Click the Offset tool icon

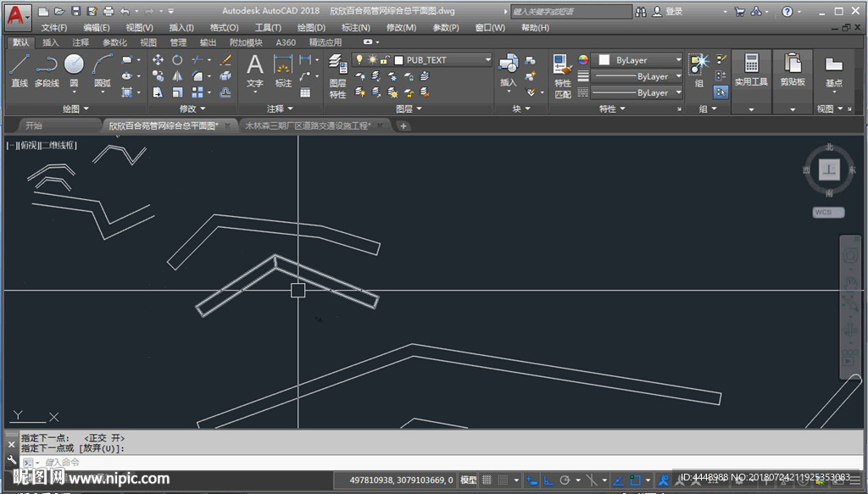[225, 92]
